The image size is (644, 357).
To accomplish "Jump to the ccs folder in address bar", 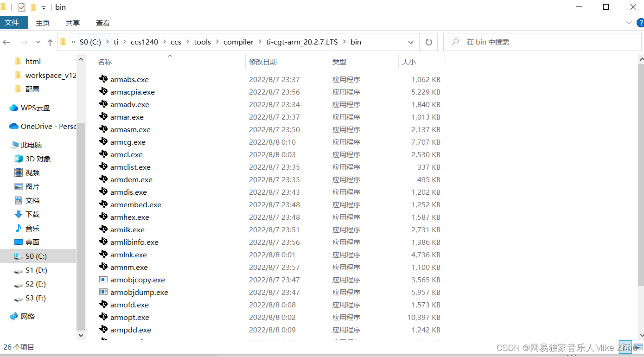I will [x=176, y=42].
